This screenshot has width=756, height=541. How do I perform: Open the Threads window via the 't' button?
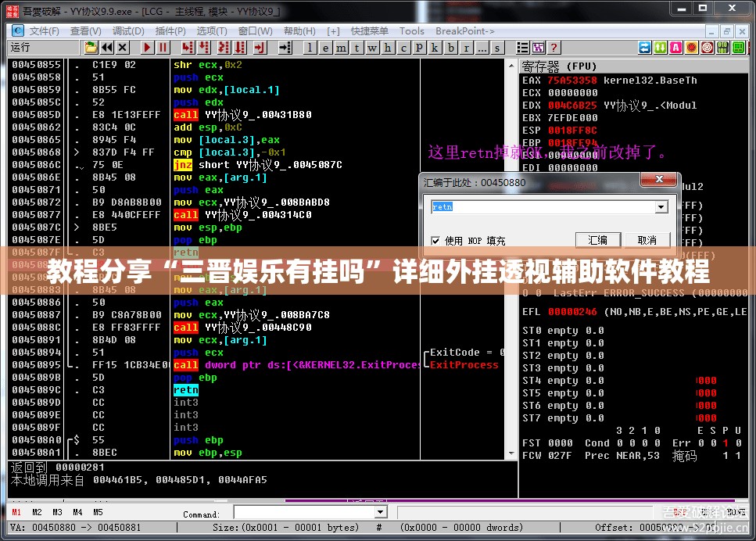tap(357, 47)
